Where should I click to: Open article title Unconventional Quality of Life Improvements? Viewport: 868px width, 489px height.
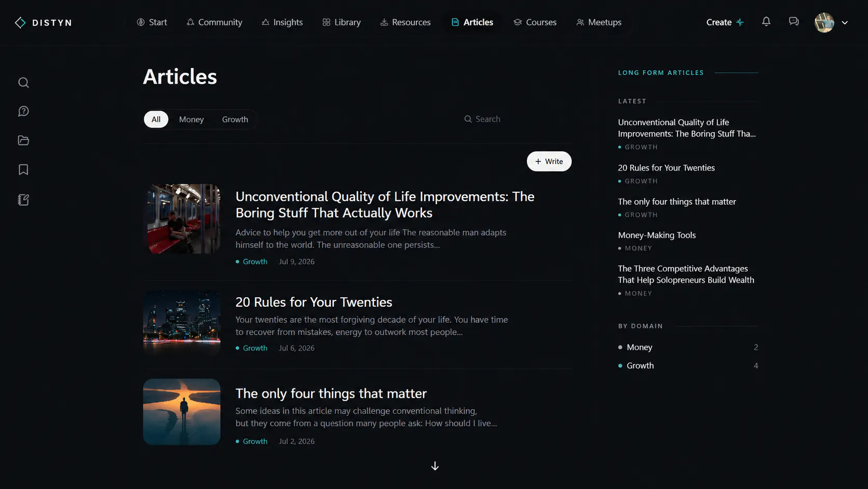(x=385, y=205)
